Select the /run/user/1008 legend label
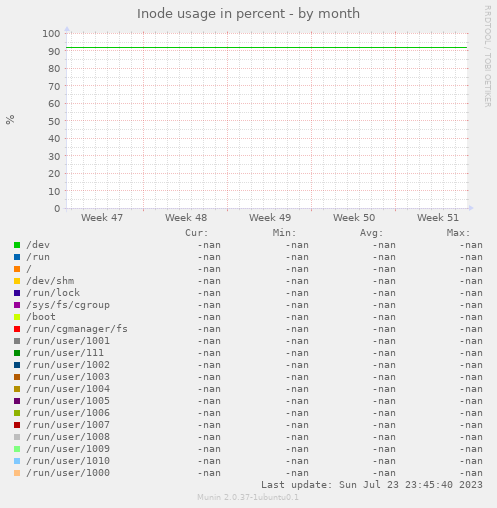The width and height of the screenshot is (497, 508). [68, 437]
